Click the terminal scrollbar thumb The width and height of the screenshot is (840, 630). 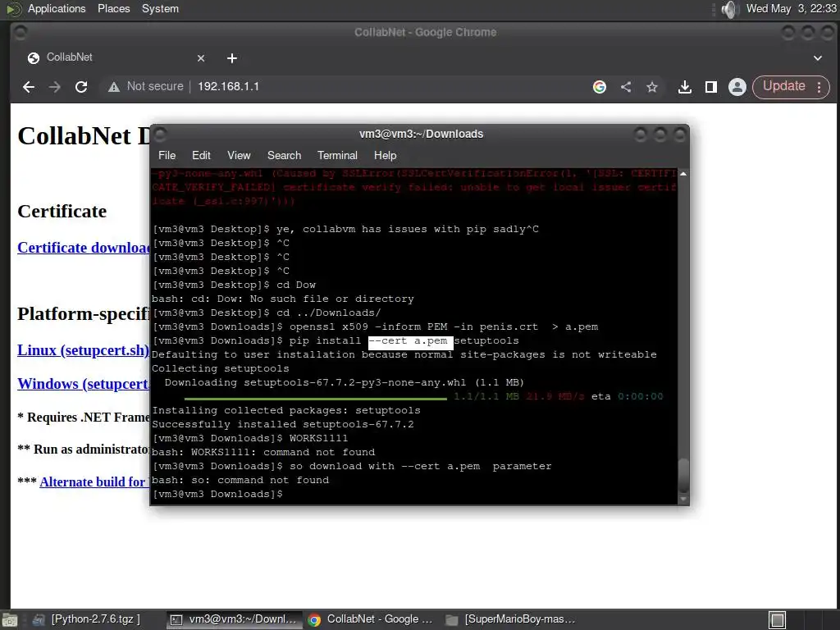[683, 475]
